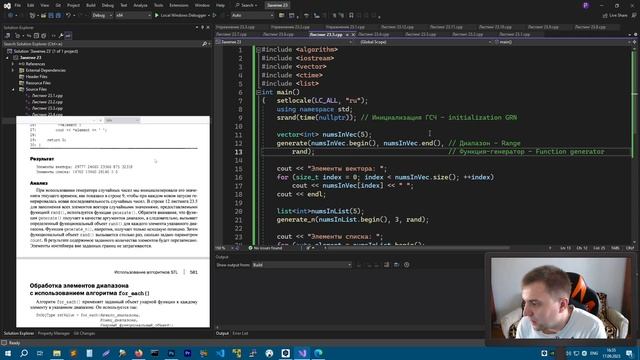Image resolution: width=640 pixels, height=360 pixels.
Task: Toggle word wrap icon in Output toolbar
Action: tap(396, 265)
